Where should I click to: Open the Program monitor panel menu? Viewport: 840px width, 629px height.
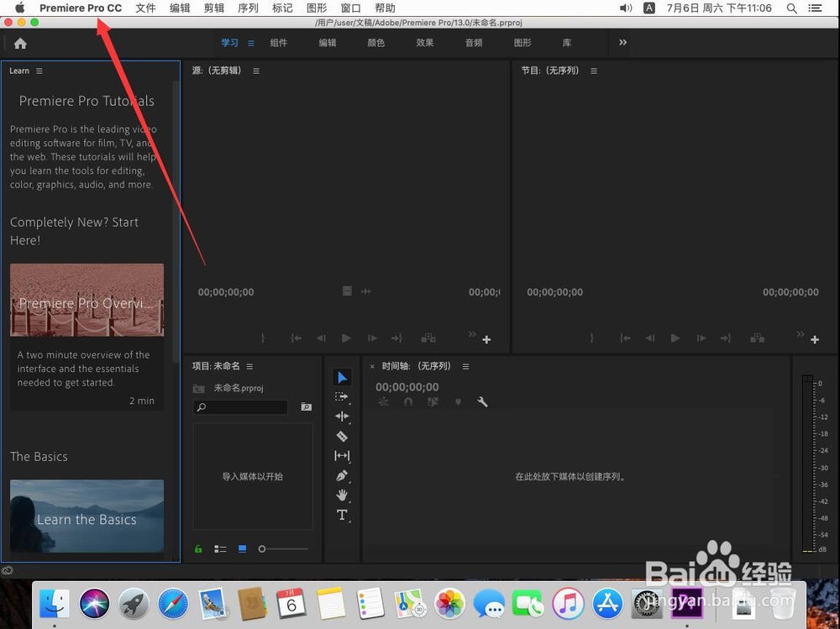[594, 71]
